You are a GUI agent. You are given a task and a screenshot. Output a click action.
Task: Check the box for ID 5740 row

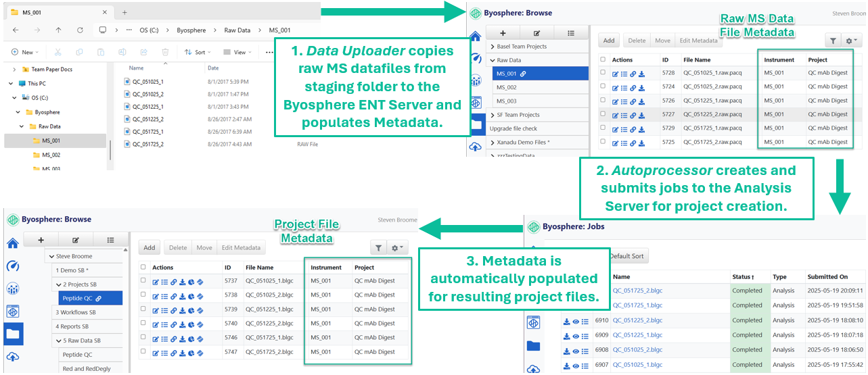(143, 322)
